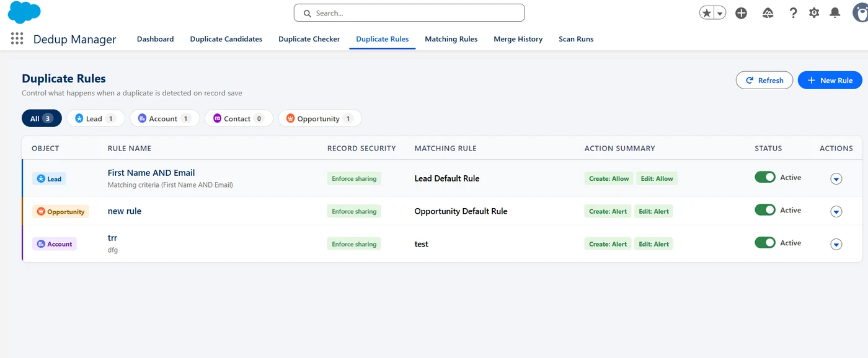Filter rules by the Account chip
The width and height of the screenshot is (868, 358).
pos(164,118)
